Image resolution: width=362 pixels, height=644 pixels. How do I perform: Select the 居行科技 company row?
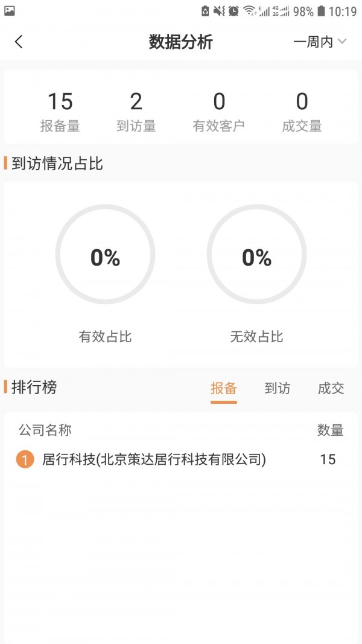click(154, 460)
